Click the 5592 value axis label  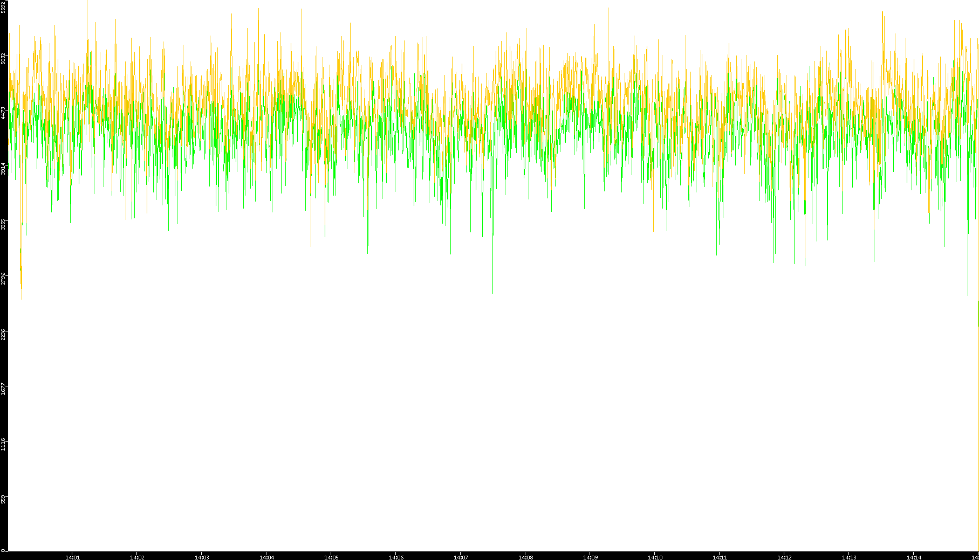pos(3,7)
